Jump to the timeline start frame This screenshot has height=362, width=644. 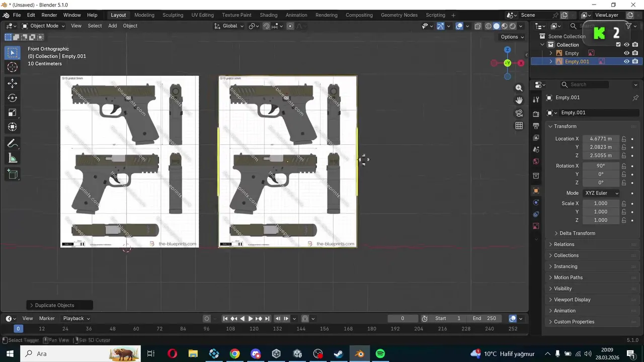(225, 318)
